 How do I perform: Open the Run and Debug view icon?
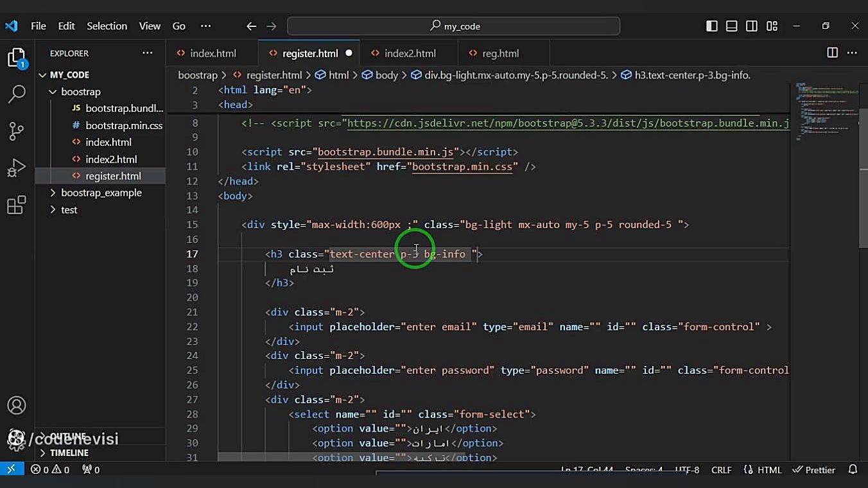pyautogui.click(x=17, y=168)
